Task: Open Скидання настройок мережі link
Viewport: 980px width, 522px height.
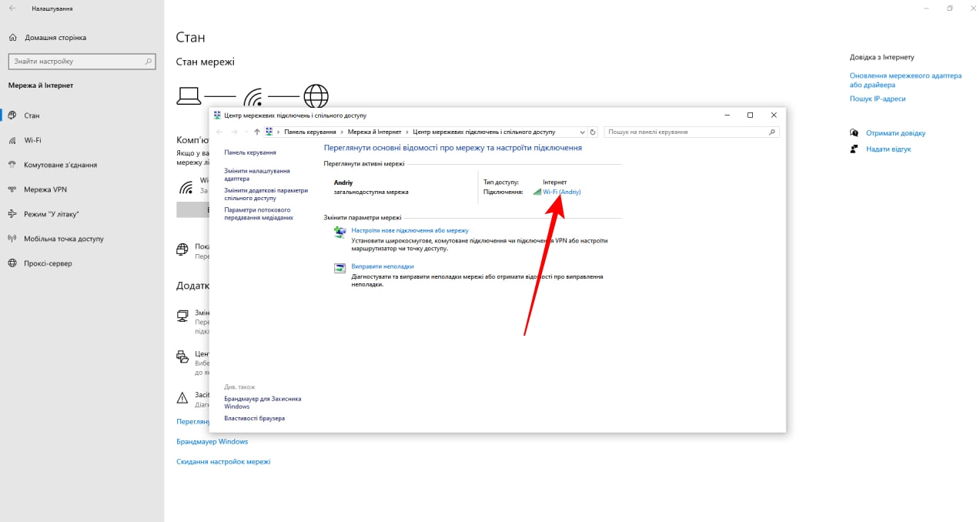Action: point(223,462)
